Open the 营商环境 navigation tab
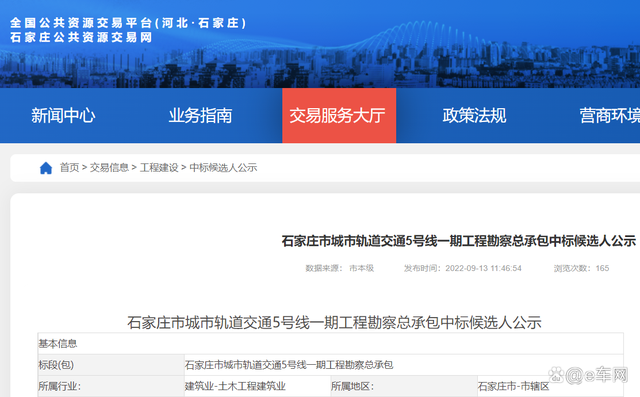The width and height of the screenshot is (640, 397). pos(610,116)
